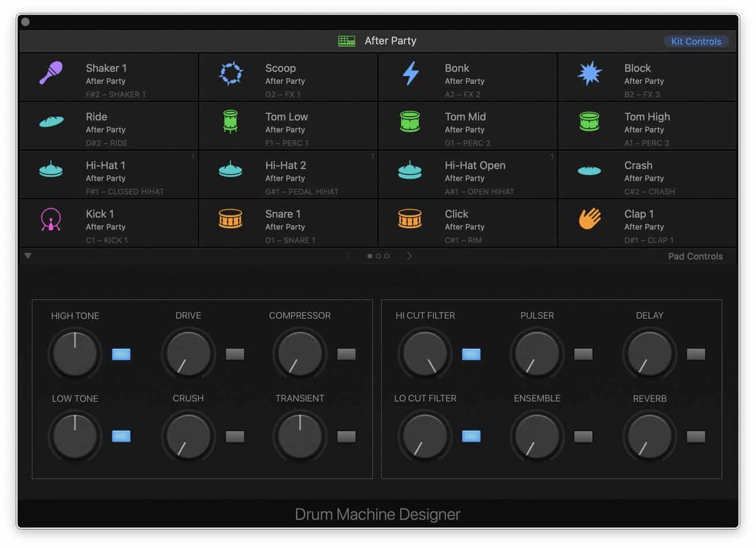Viewport: 756px width, 548px height.
Task: Collapse the pad grid disclosure triangle
Action: [28, 256]
